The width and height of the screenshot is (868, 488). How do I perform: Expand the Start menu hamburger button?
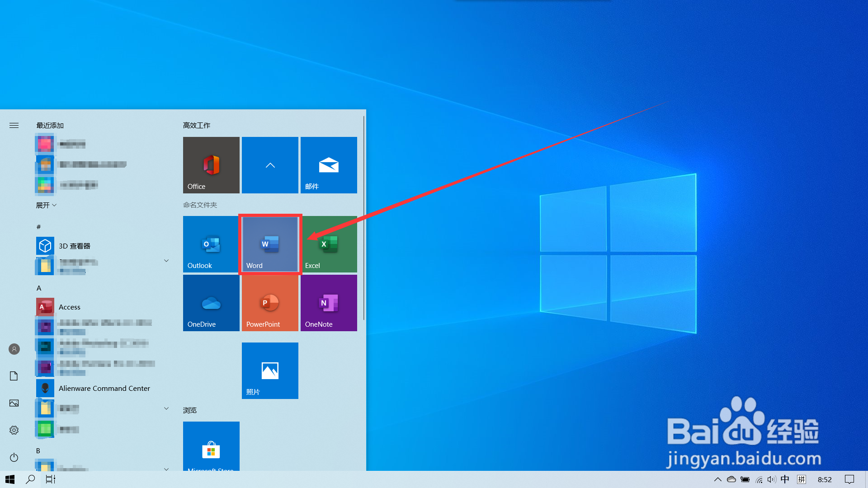coord(14,125)
